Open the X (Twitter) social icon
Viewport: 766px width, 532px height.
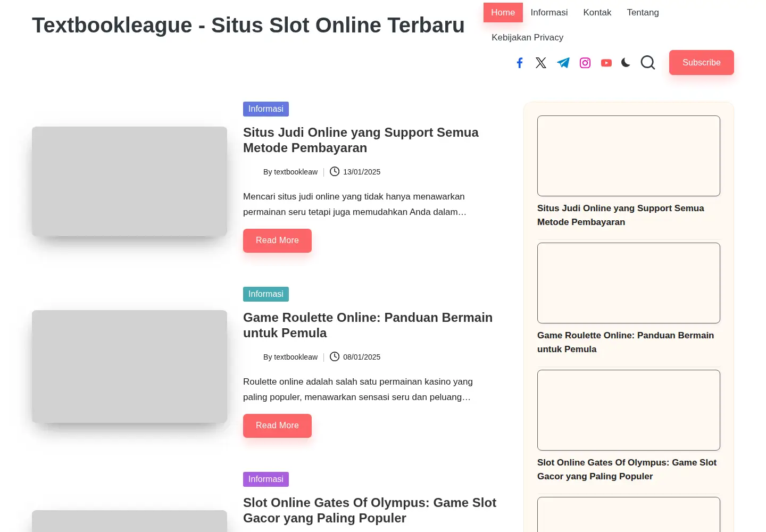click(x=541, y=63)
